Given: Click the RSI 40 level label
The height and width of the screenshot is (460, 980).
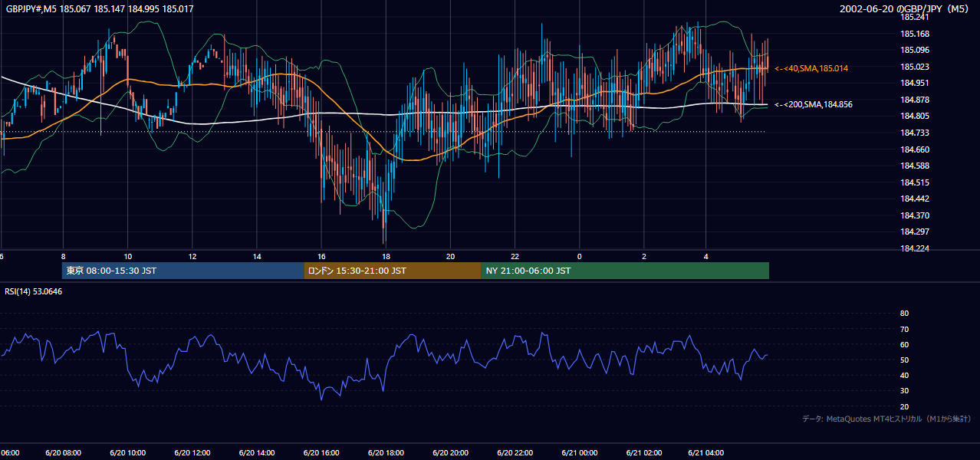Looking at the screenshot, I should (904, 375).
